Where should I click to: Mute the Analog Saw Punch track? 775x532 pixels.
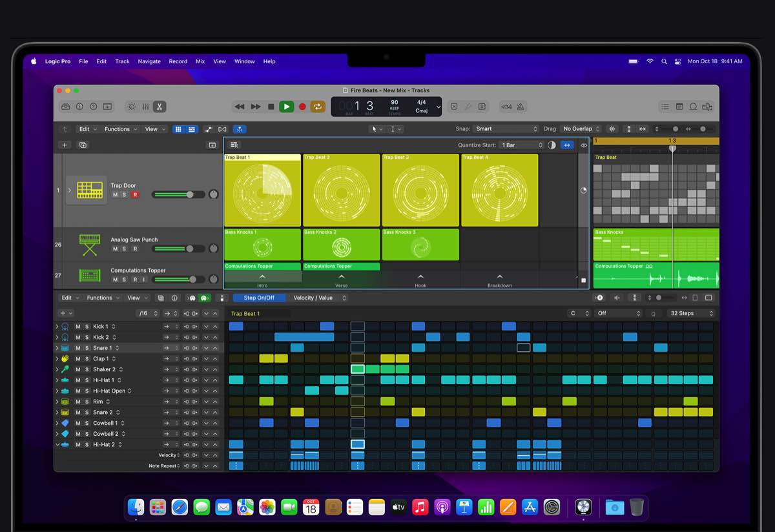115,249
